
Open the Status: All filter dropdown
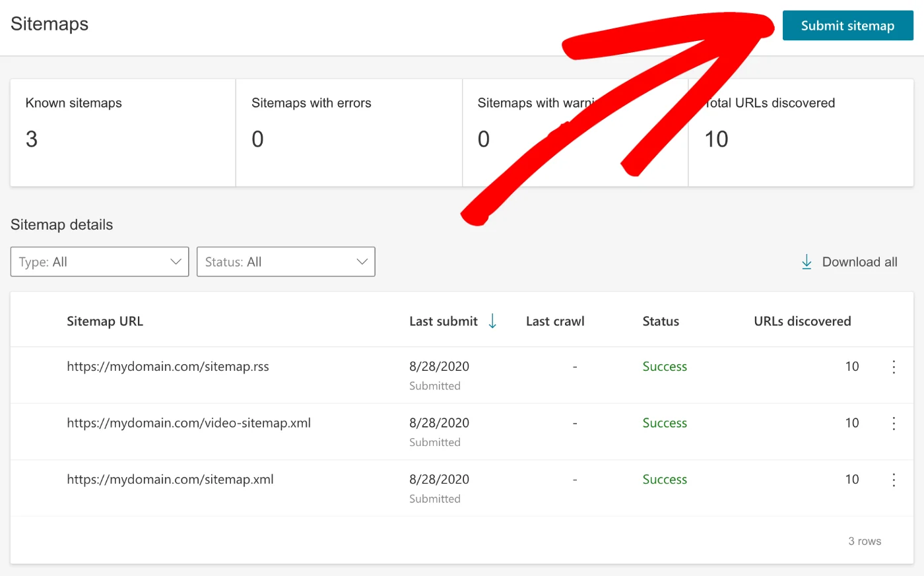(x=286, y=261)
